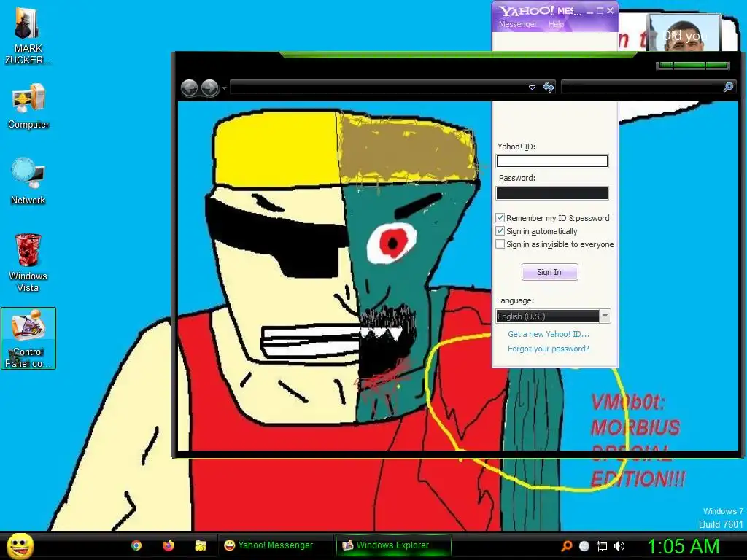The width and height of the screenshot is (747, 560).
Task: Click the Yahoo! ID input field
Action: click(x=552, y=161)
